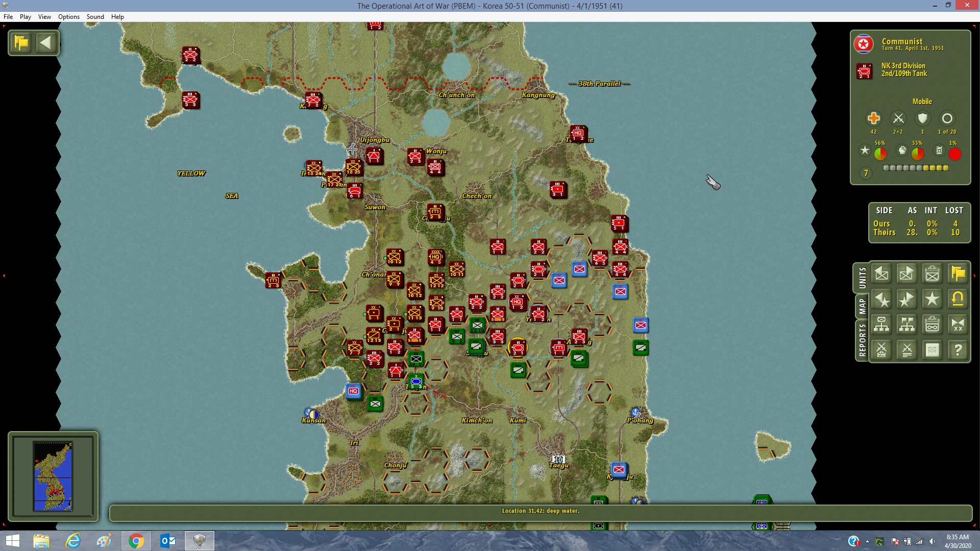Click the yellow undo arrow icon

[958, 299]
